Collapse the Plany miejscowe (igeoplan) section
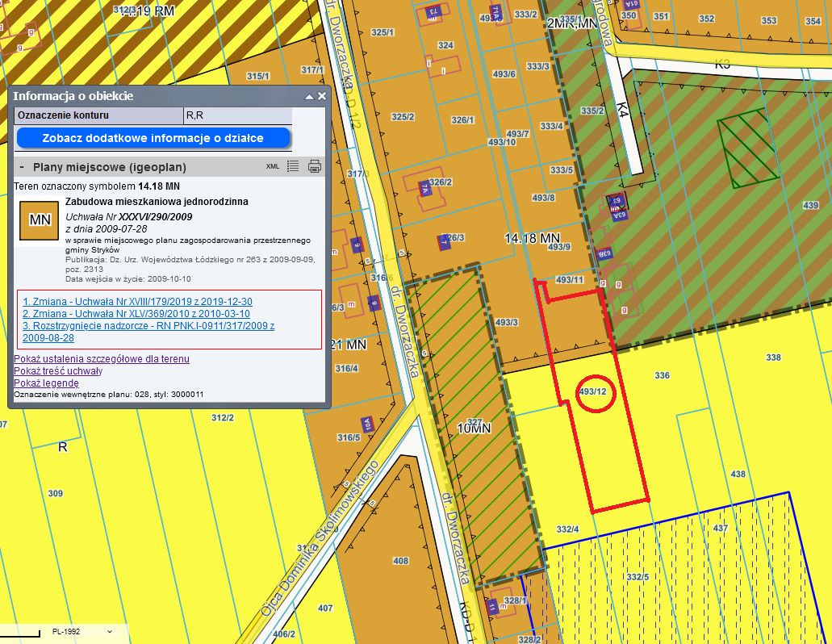This screenshot has height=644, width=832. (22, 167)
